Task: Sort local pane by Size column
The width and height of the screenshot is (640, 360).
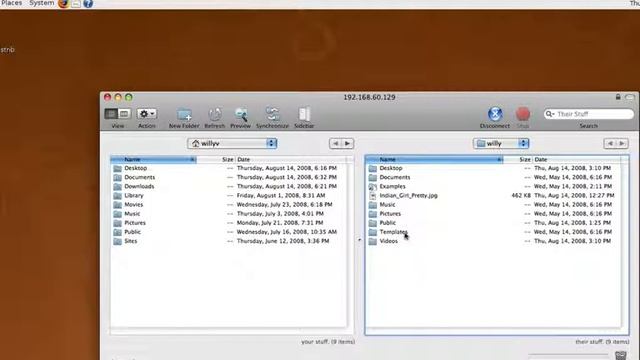Action: tap(216, 160)
